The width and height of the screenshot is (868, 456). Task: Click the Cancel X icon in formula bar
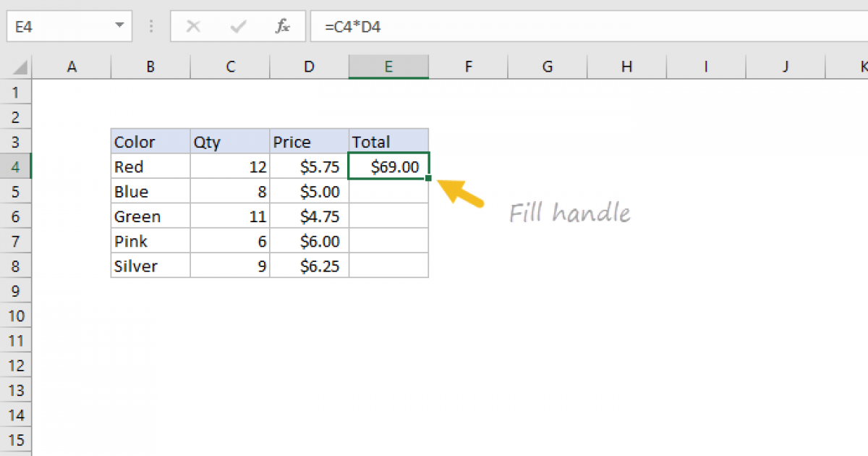193,27
